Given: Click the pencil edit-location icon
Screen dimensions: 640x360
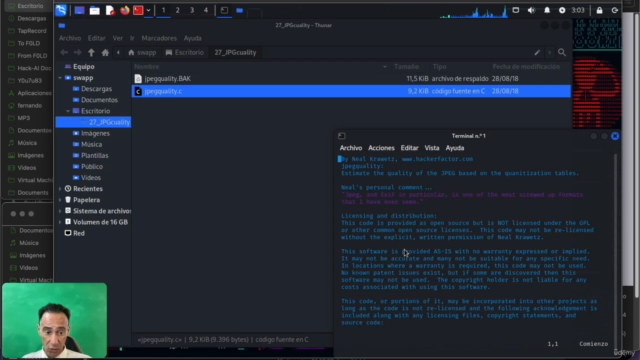Looking at the screenshot, I should (537, 52).
